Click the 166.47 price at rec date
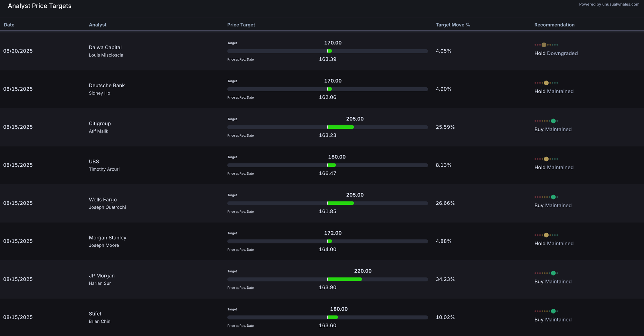The height and width of the screenshot is (336, 644). point(327,173)
